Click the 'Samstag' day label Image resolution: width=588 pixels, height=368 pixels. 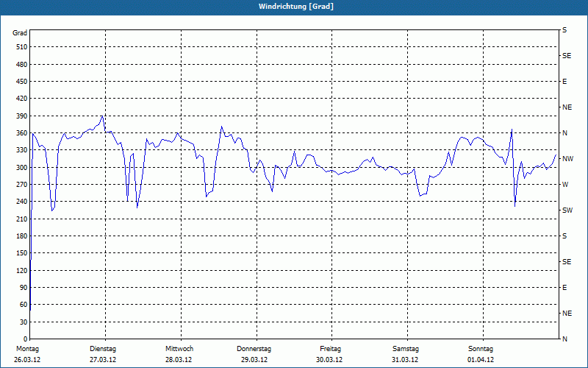click(x=406, y=349)
